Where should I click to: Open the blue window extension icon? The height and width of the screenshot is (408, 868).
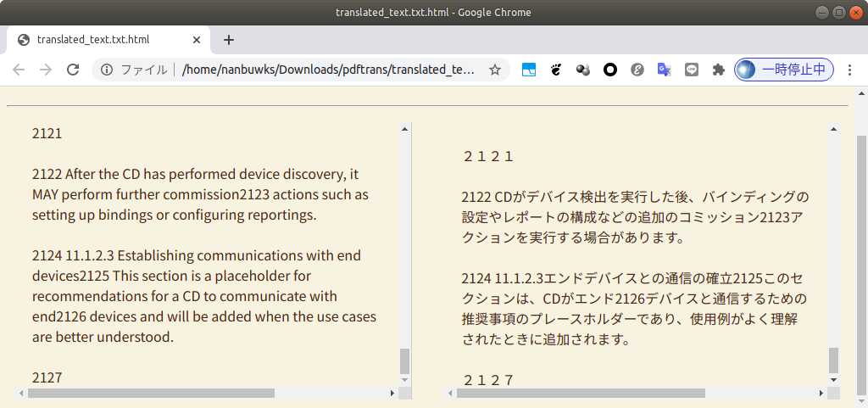coord(529,70)
